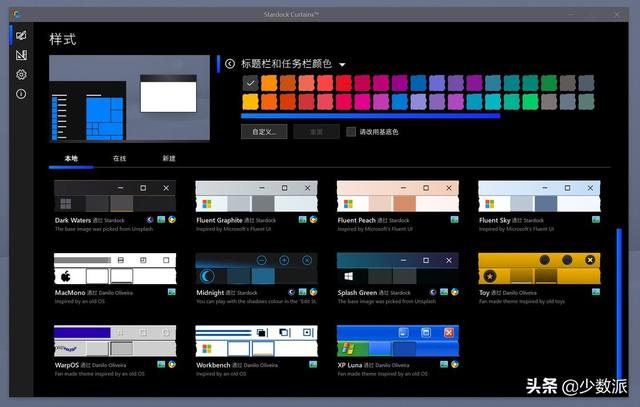Switch to the 本地 tab
640x407 pixels.
[71, 158]
